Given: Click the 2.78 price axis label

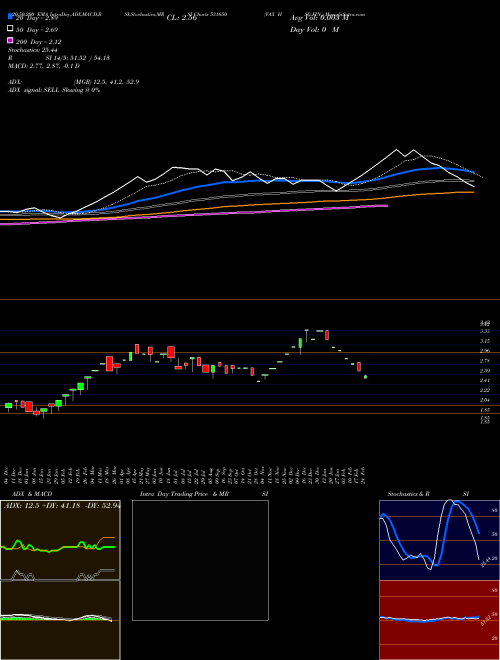Looking at the screenshot, I should click(x=485, y=361).
